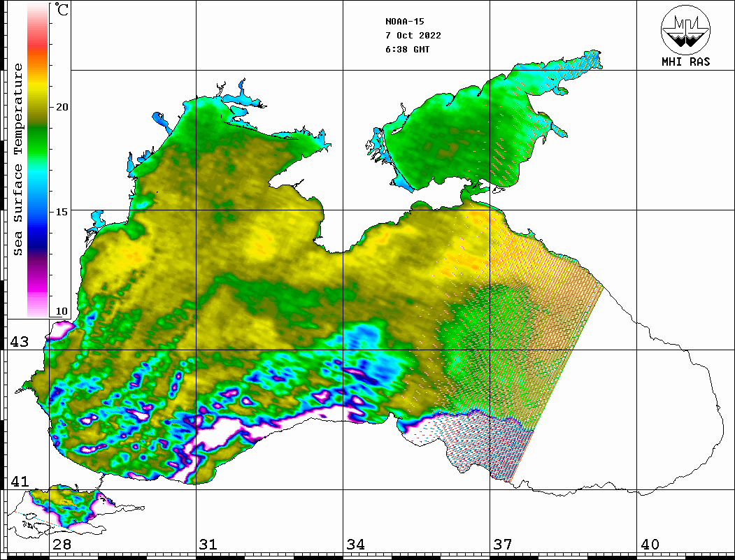Click the MHI RAS logo emblem

coord(685,30)
